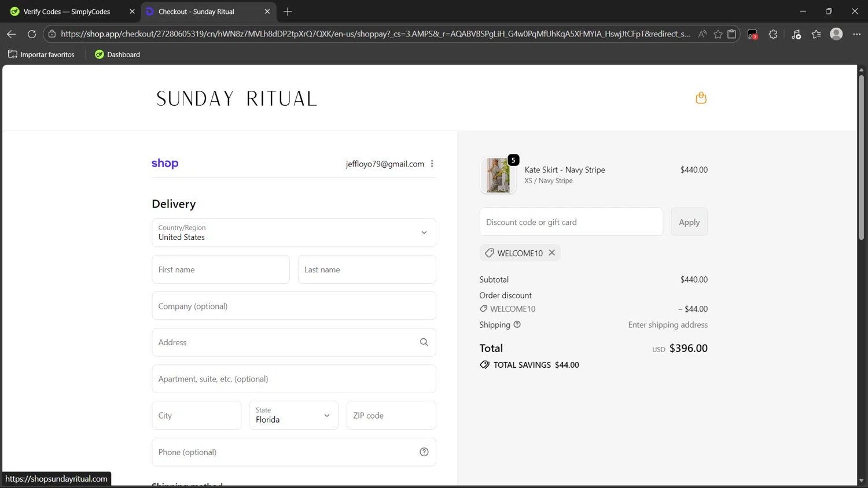Click the – $44.00 discount amount
This screenshot has height=488, width=868.
(693, 309)
